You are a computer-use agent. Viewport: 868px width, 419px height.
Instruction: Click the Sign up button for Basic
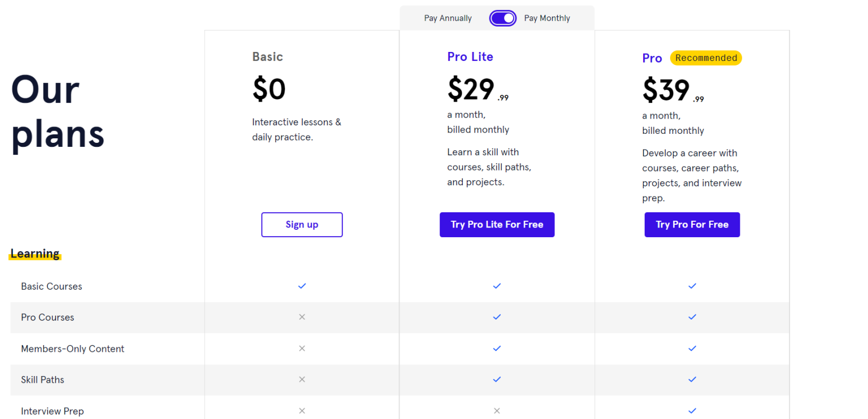click(x=302, y=224)
